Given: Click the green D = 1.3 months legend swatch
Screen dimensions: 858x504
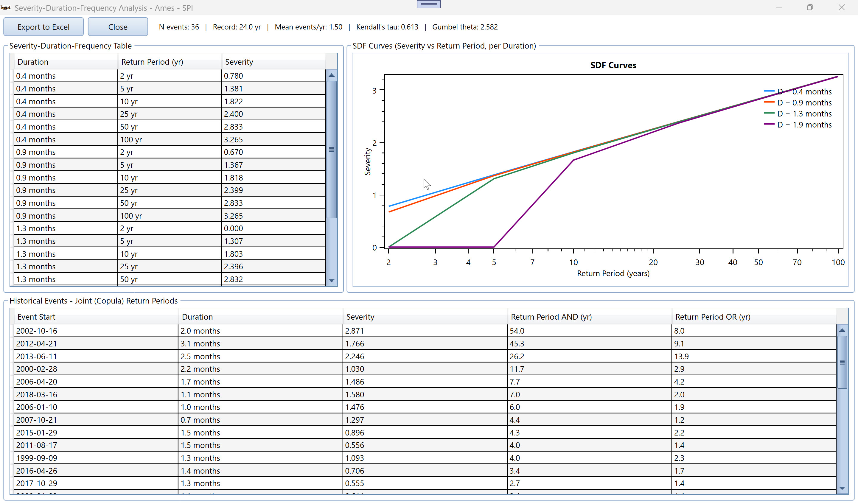Looking at the screenshot, I should point(769,113).
